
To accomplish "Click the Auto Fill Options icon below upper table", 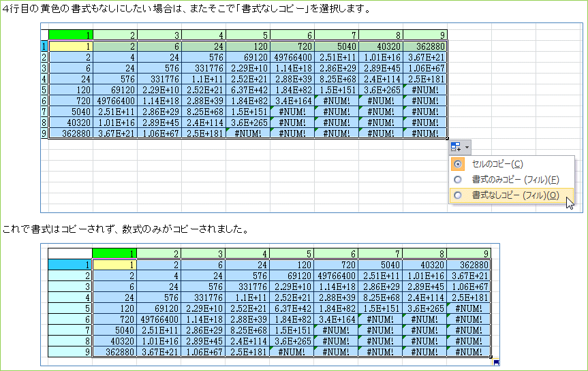I will pos(456,147).
